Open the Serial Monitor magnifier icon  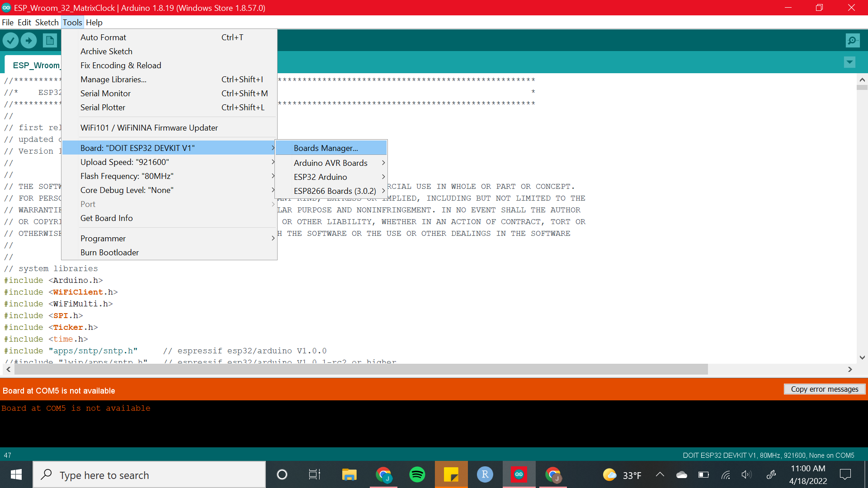coord(853,41)
